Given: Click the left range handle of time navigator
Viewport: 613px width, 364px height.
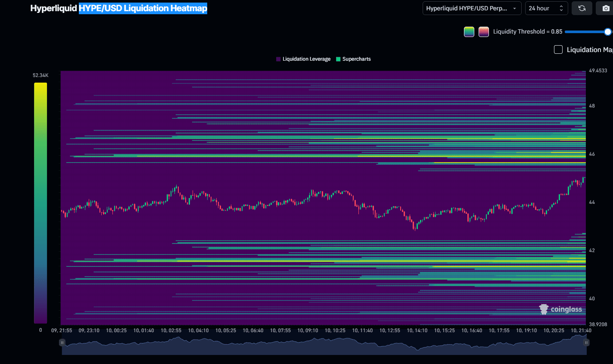Looking at the screenshot, I should click(62, 342).
